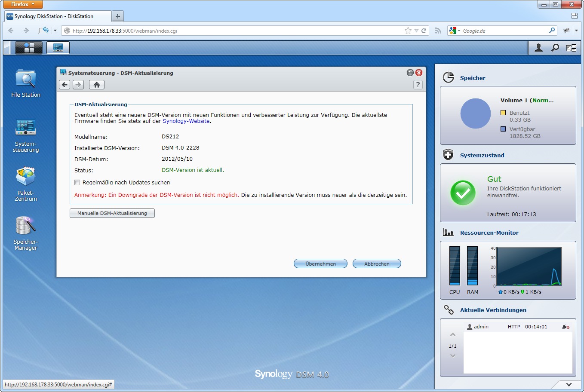The width and height of the screenshot is (584, 392).
Task: Select the RAM usage bar
Action: point(472,266)
